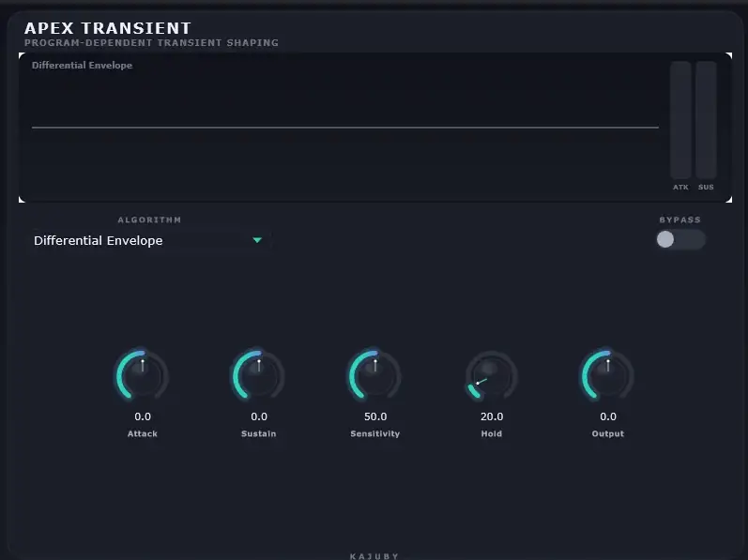The height and width of the screenshot is (560, 748).
Task: Click the Attack knob
Action: (143, 375)
